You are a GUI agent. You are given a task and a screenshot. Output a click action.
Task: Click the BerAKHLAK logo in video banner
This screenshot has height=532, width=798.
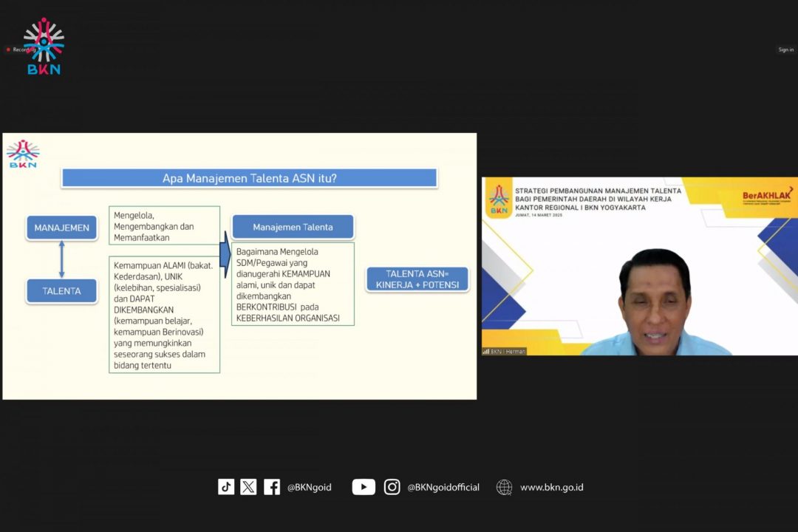(x=767, y=197)
